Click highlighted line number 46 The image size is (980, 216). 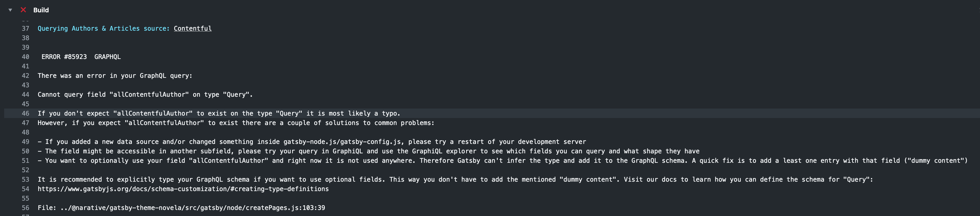[25, 114]
